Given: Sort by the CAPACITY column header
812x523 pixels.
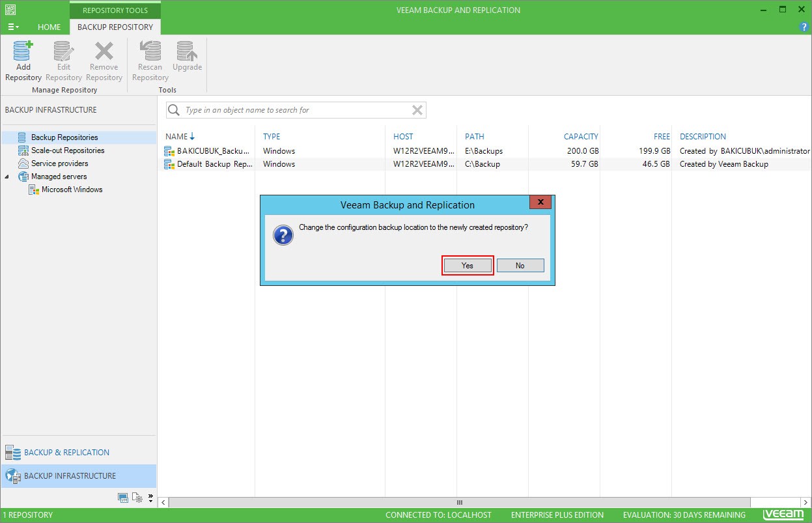Looking at the screenshot, I should pos(581,137).
